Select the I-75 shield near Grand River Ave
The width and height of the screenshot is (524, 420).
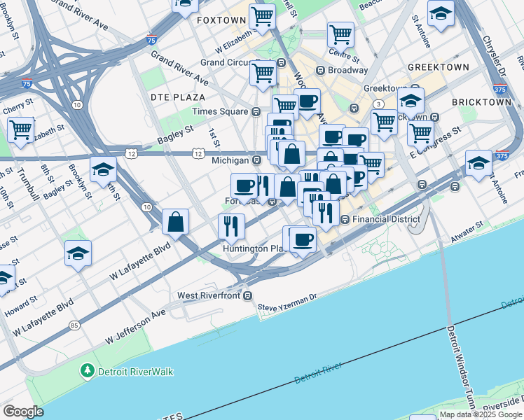[151, 40]
